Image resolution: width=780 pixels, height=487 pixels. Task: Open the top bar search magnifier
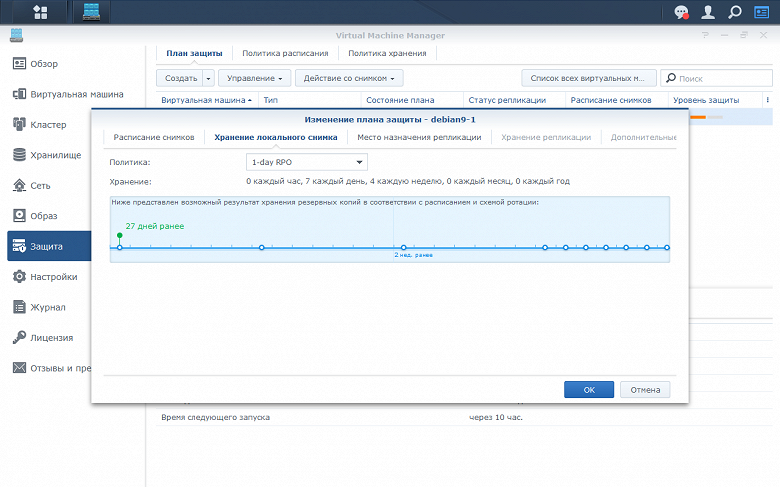click(735, 12)
